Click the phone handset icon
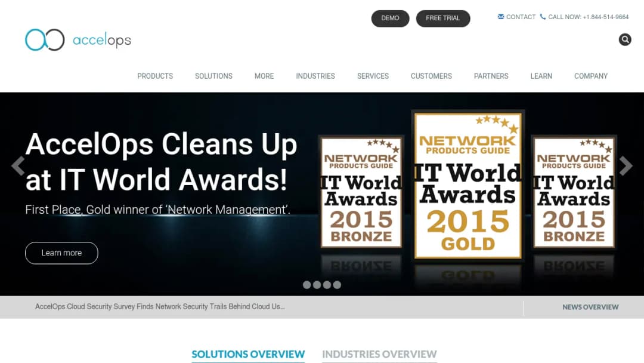644x363 pixels. pos(543,17)
